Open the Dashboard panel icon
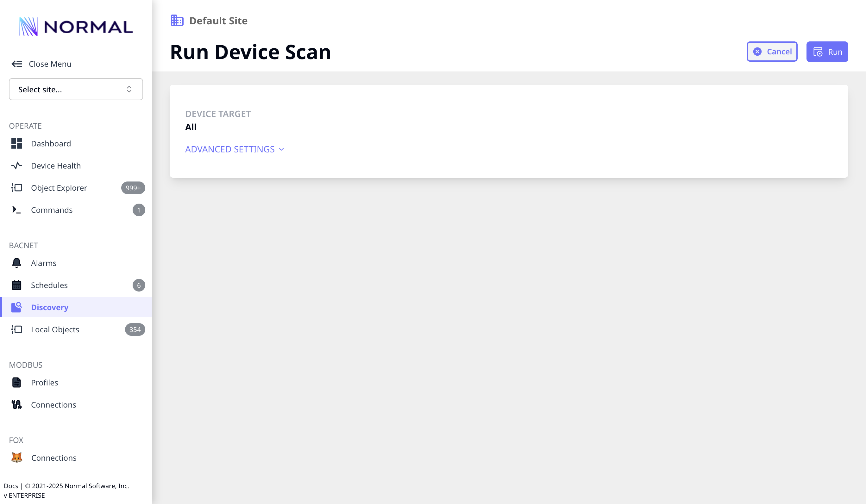Screen dimensions: 866x504 pos(16,144)
